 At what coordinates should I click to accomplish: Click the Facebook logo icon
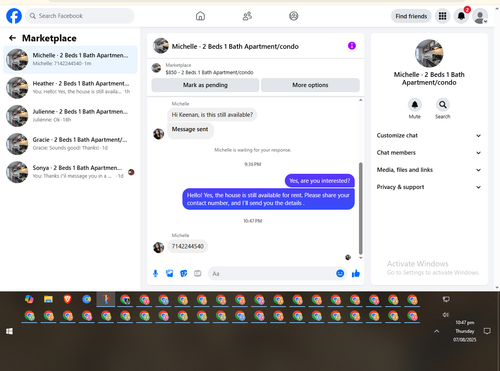pos(14,16)
